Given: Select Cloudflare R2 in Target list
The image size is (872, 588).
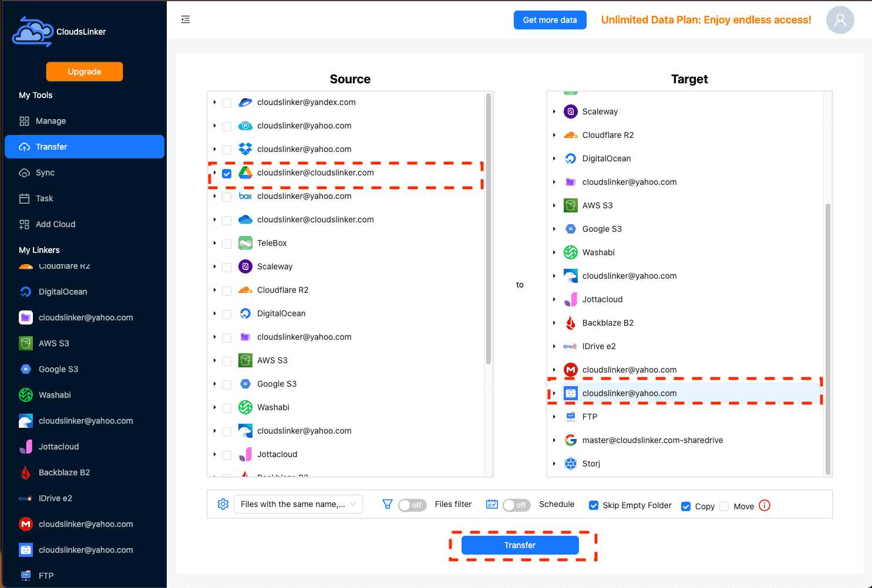Looking at the screenshot, I should (608, 135).
